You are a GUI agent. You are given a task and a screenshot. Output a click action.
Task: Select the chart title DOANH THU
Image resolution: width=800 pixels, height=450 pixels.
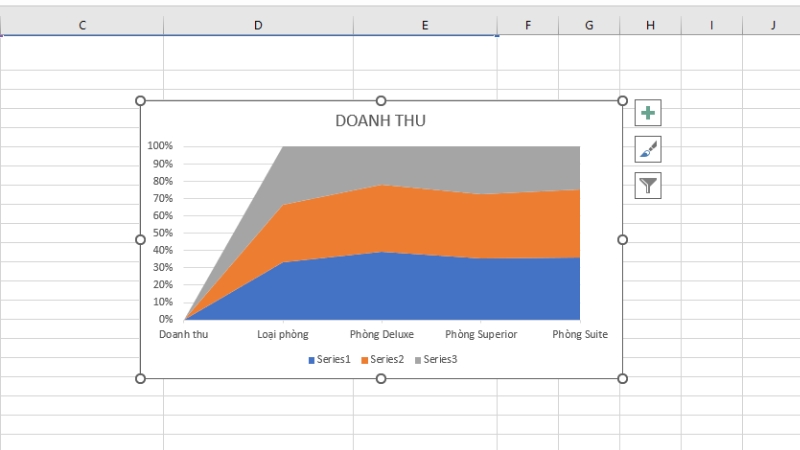point(380,121)
